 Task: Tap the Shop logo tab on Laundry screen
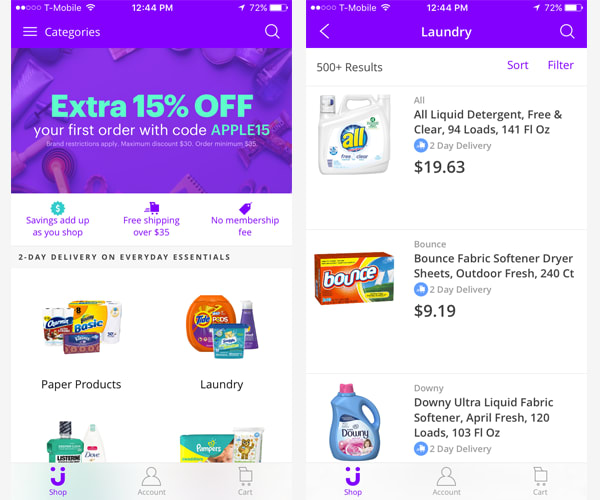pyautogui.click(x=352, y=481)
